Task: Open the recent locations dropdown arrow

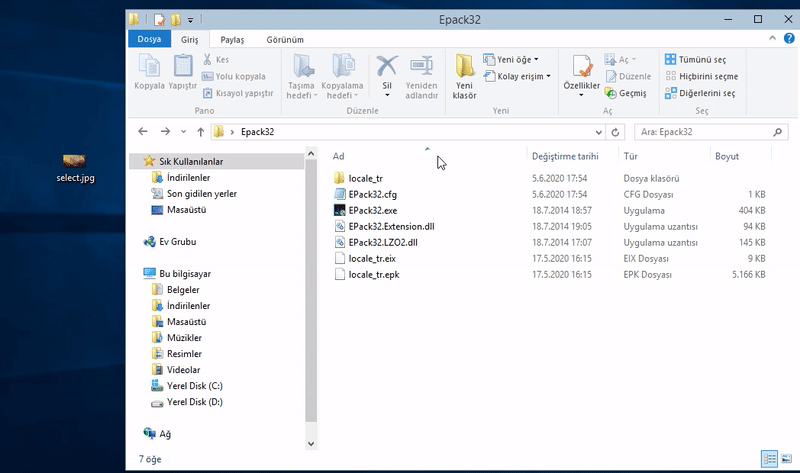Action: [x=183, y=132]
